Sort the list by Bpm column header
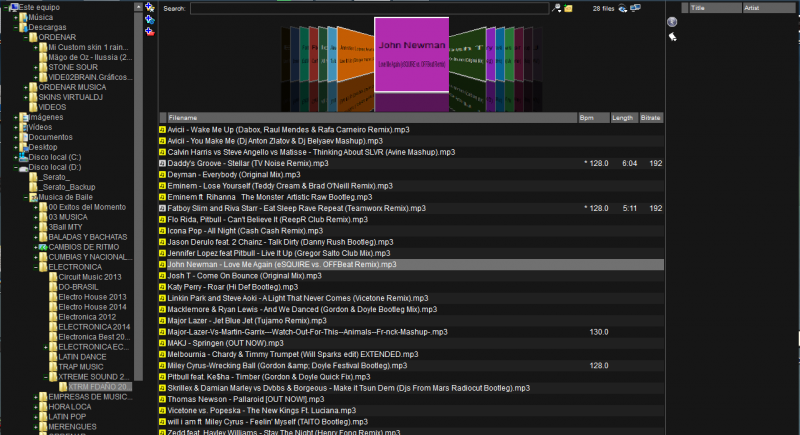800x435 pixels. coord(594,118)
